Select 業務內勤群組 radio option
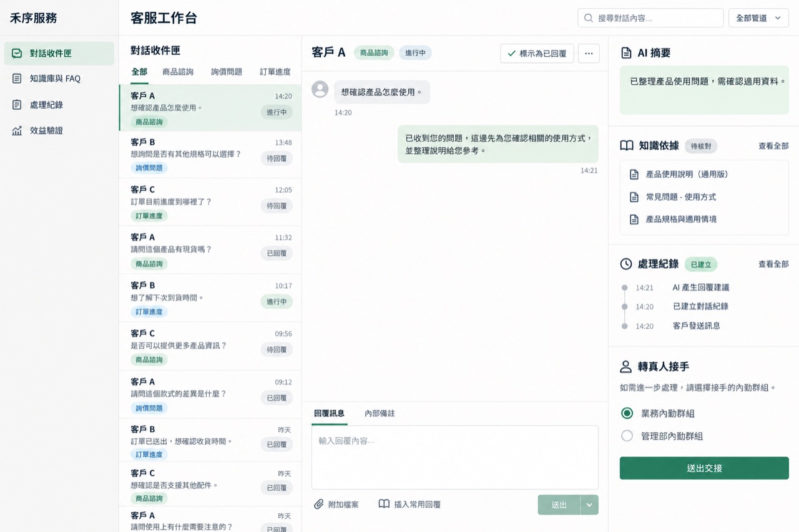Image resolution: width=799 pixels, height=532 pixels. 627,414
